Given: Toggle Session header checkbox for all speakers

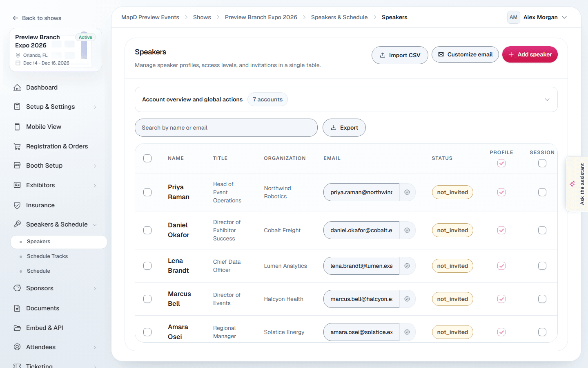Looking at the screenshot, I should [x=542, y=163].
